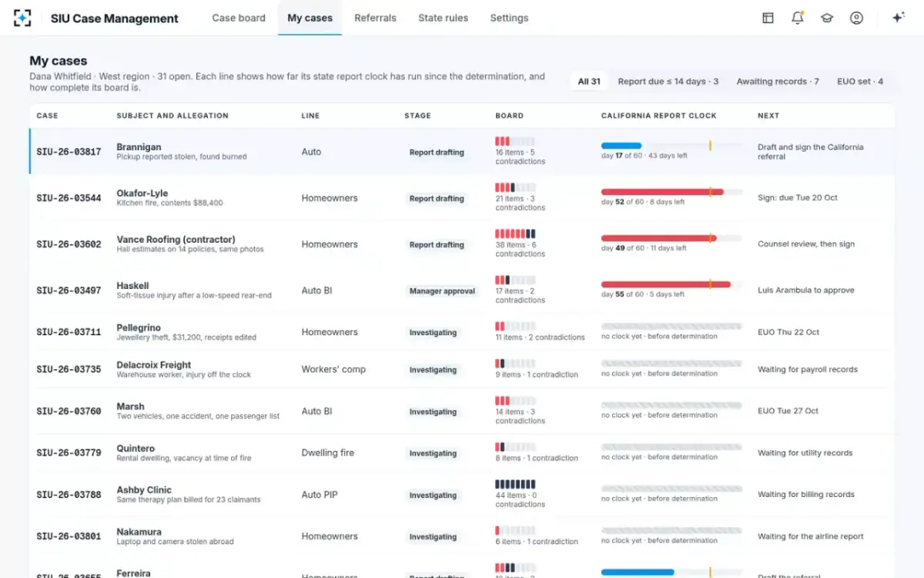924x578 pixels.
Task: Click the Delacroix Freight subject
Action: tap(153, 365)
